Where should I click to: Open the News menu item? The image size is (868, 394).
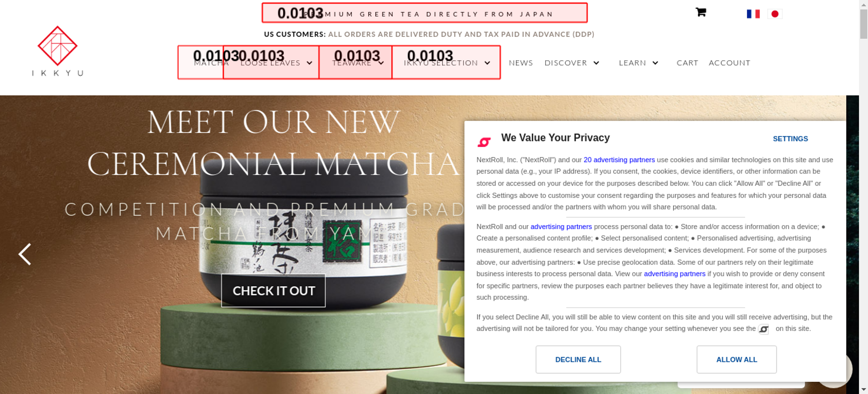coord(521,63)
